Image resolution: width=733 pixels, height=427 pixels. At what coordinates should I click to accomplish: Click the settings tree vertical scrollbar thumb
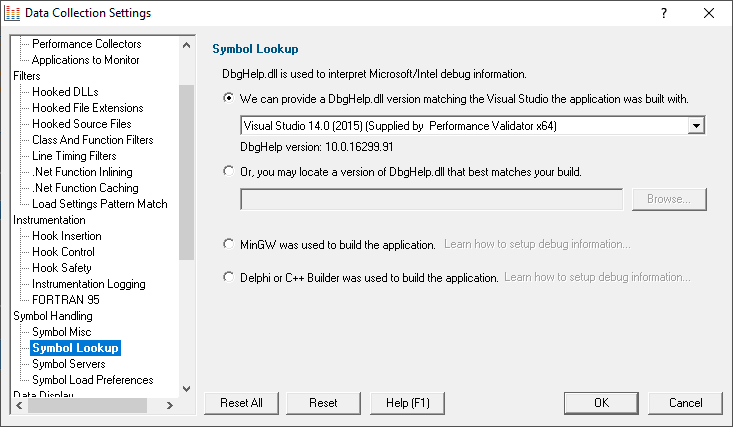coord(187,172)
